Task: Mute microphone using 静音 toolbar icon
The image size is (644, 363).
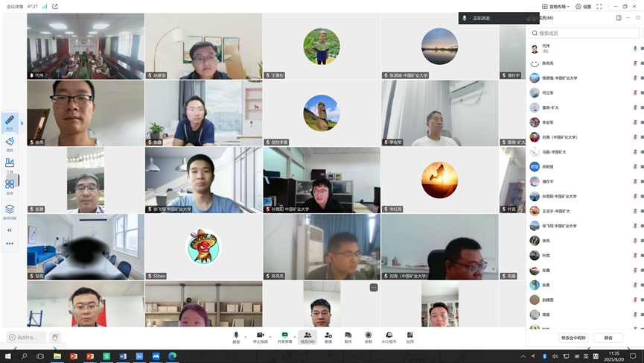Action: 236,337
